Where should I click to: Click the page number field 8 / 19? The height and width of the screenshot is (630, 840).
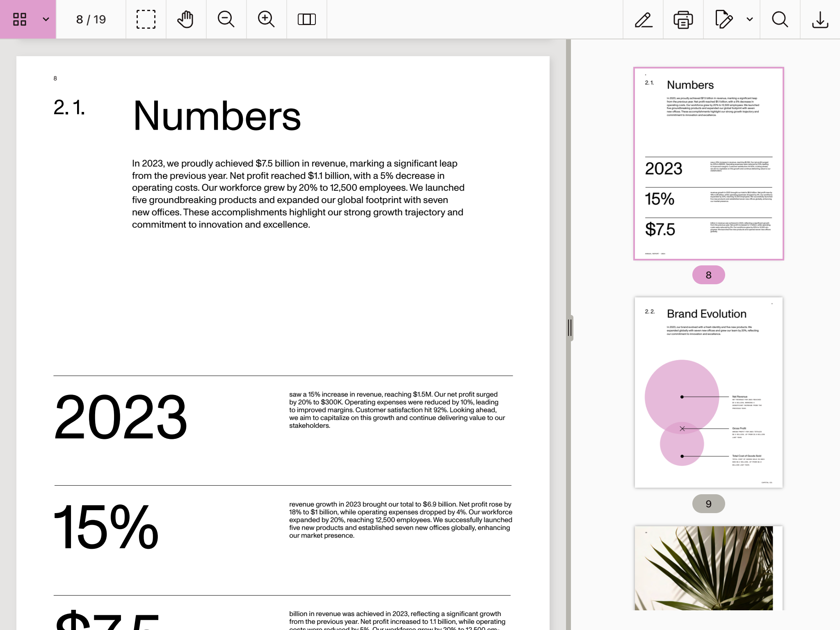coord(91,19)
